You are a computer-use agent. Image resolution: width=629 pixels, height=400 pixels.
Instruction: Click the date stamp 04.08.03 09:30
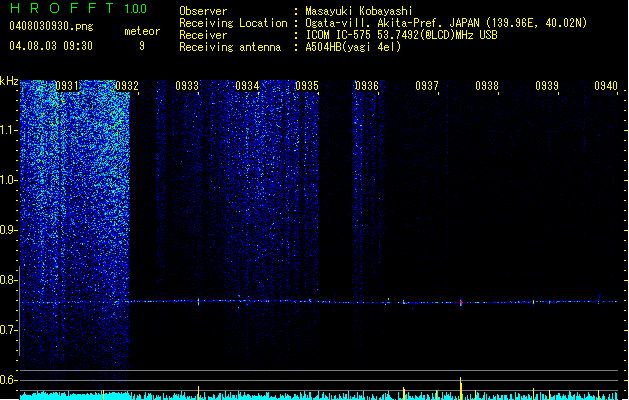coord(51,46)
